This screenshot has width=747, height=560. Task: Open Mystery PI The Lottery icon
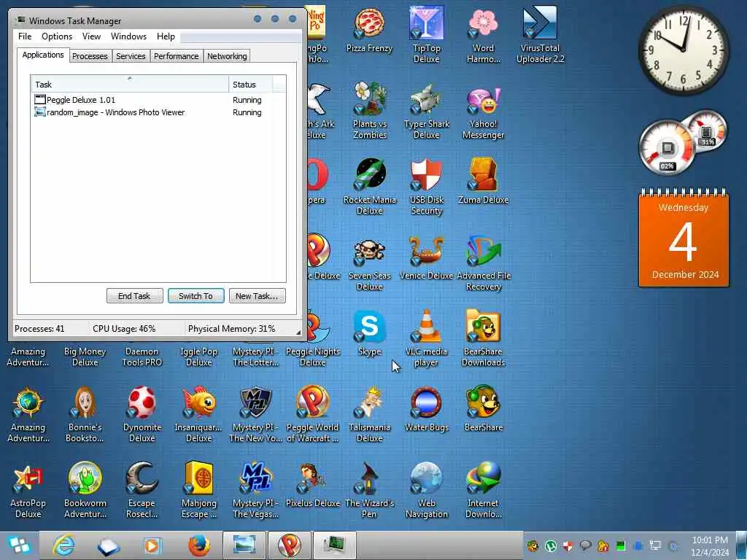point(256,356)
